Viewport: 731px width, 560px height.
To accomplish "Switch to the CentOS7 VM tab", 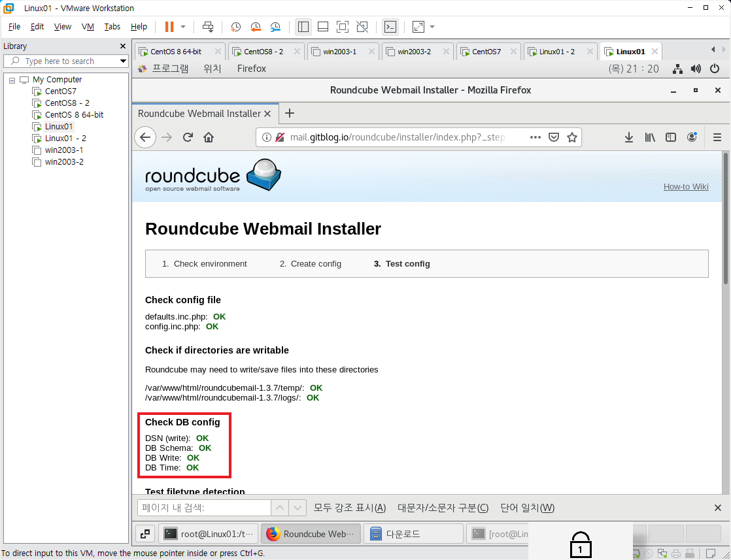I will [486, 52].
